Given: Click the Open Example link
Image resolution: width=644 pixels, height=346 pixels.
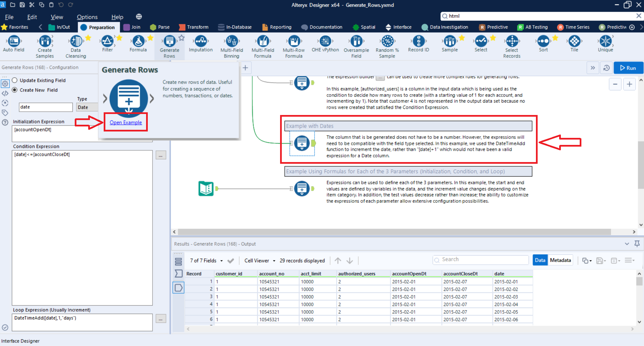Looking at the screenshot, I should coord(125,122).
